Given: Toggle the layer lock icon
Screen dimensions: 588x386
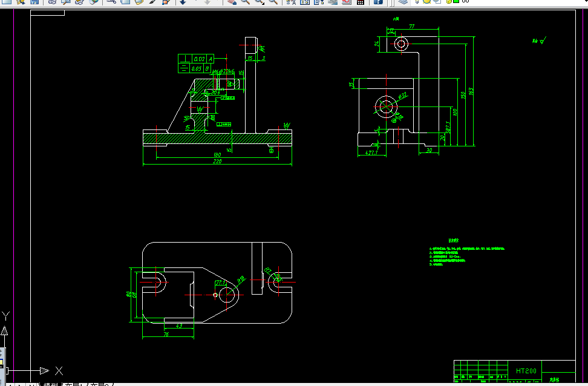Looking at the screenshot, I should pyautogui.click(x=448, y=1).
